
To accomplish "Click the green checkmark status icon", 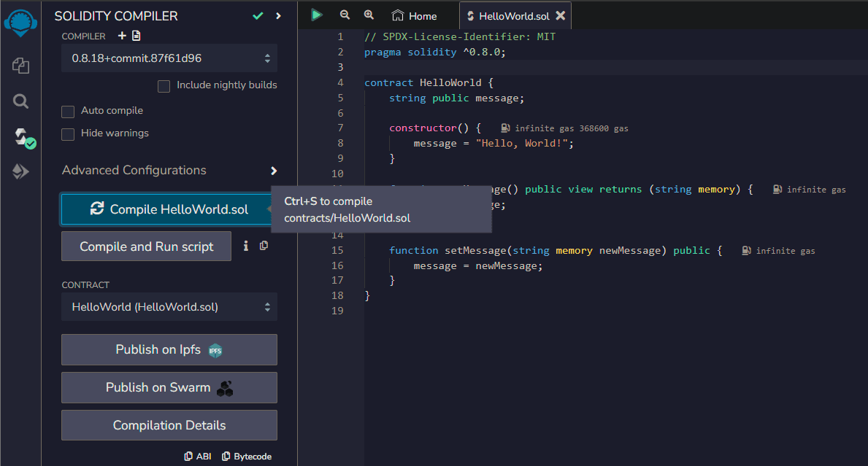I will (258, 16).
